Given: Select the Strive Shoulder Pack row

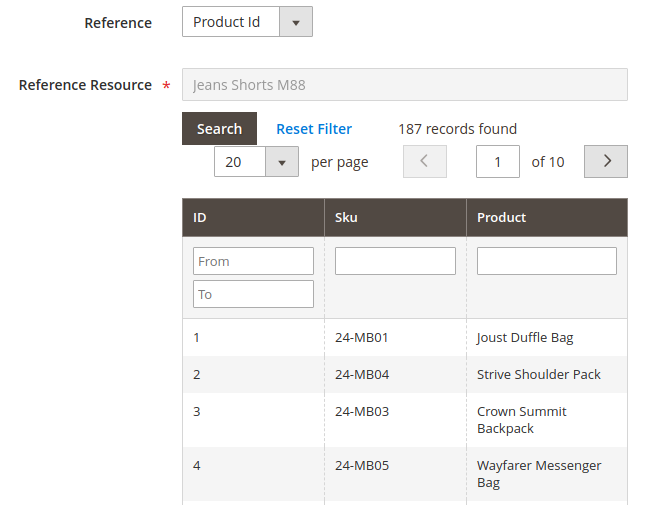Looking at the screenshot, I should click(x=538, y=375).
